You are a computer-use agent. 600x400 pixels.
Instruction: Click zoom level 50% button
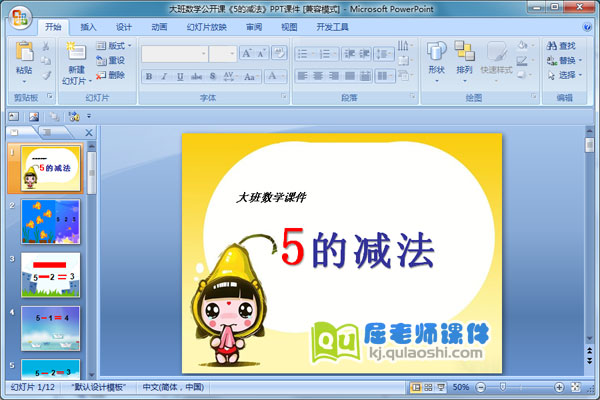tap(461, 387)
